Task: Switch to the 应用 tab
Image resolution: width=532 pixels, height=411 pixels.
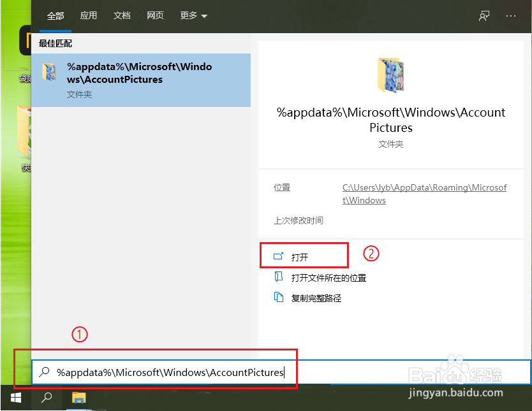Action: coord(89,15)
